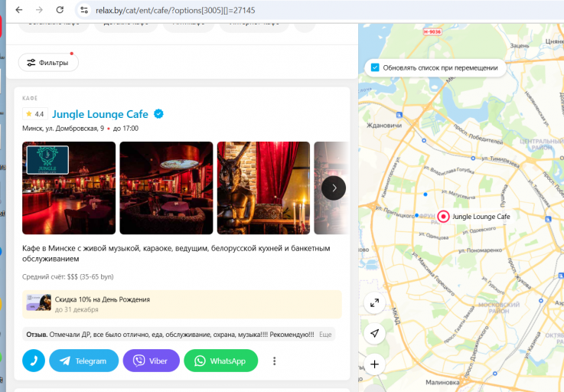The width and height of the screenshot is (564, 392).
Task: Click the 4.4 star rating badge
Action: click(x=35, y=114)
